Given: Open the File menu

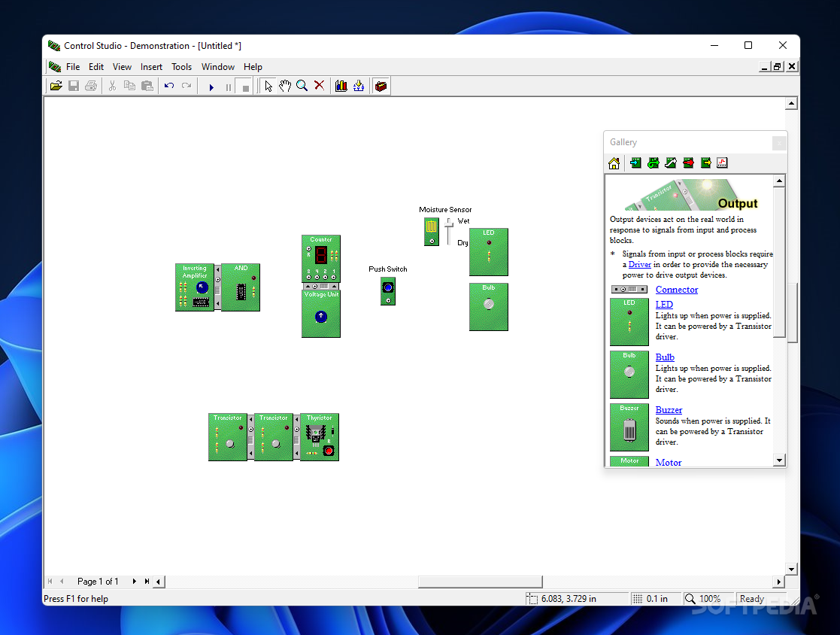Looking at the screenshot, I should (73, 67).
